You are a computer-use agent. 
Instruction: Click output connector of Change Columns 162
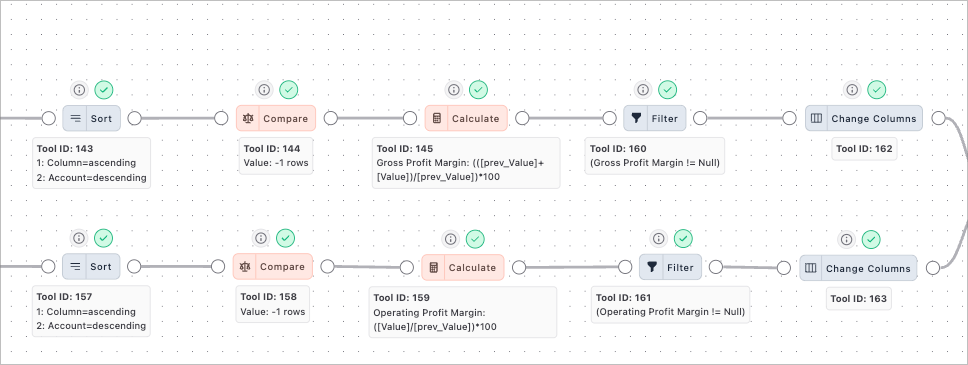(x=938, y=118)
